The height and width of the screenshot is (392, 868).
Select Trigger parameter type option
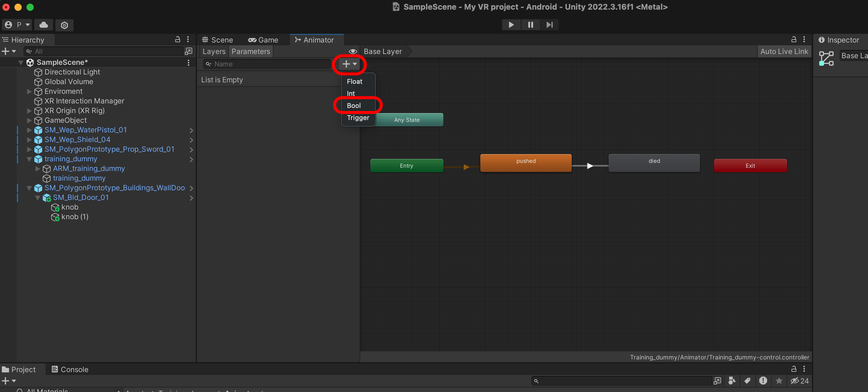point(358,118)
